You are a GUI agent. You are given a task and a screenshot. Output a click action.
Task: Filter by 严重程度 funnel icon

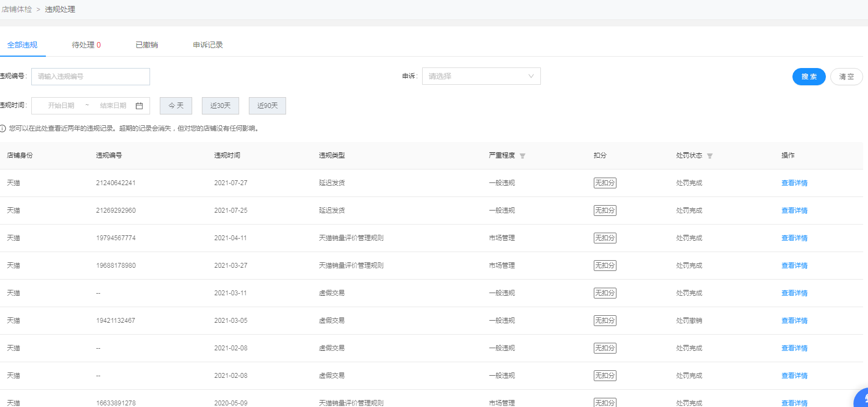click(x=523, y=156)
